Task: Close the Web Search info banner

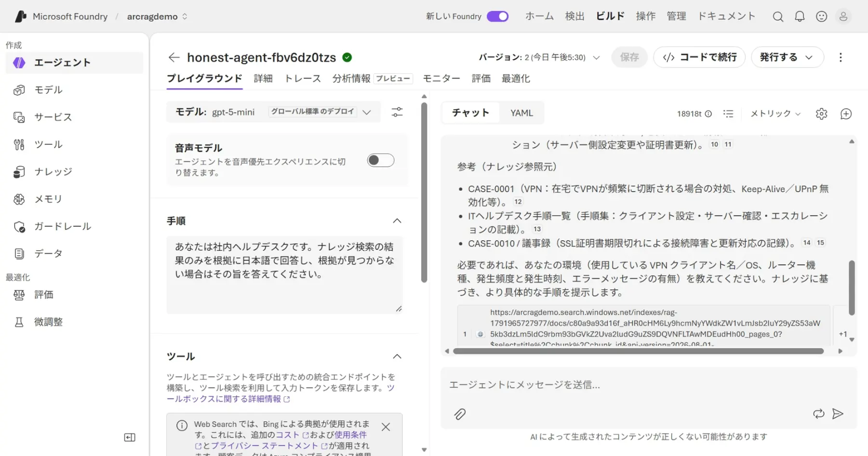Action: point(386,427)
